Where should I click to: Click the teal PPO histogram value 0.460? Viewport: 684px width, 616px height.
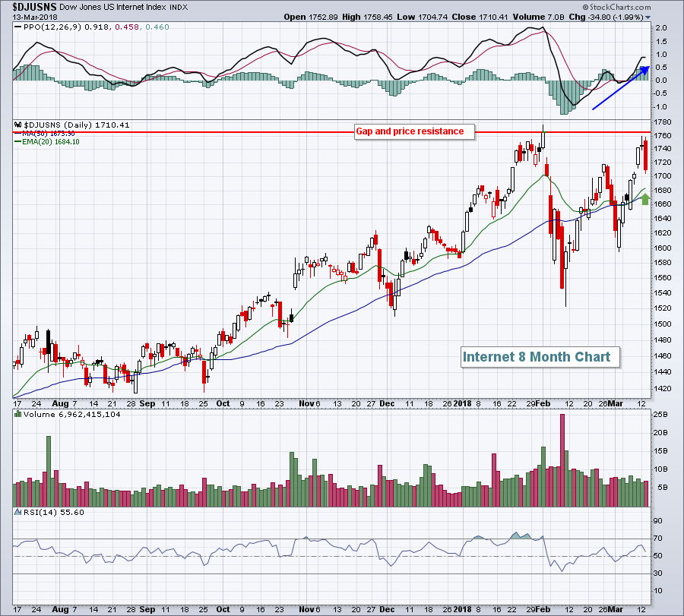[x=157, y=27]
